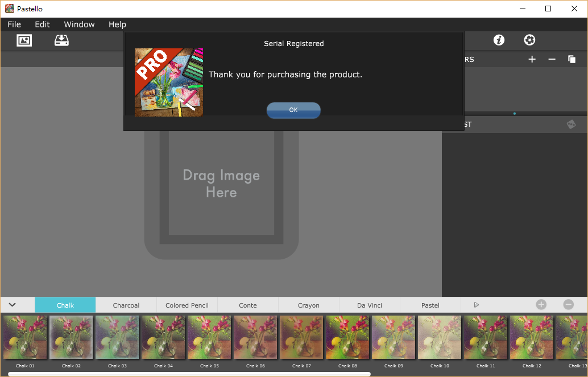The height and width of the screenshot is (377, 588).
Task: Collapse the presets panel chevron
Action: tap(13, 305)
